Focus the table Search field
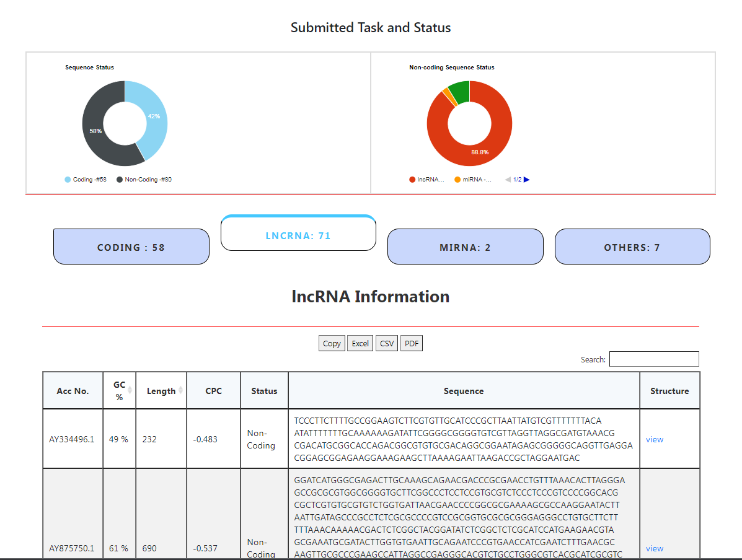Image resolution: width=742 pixels, height=560 pixels. click(x=654, y=359)
